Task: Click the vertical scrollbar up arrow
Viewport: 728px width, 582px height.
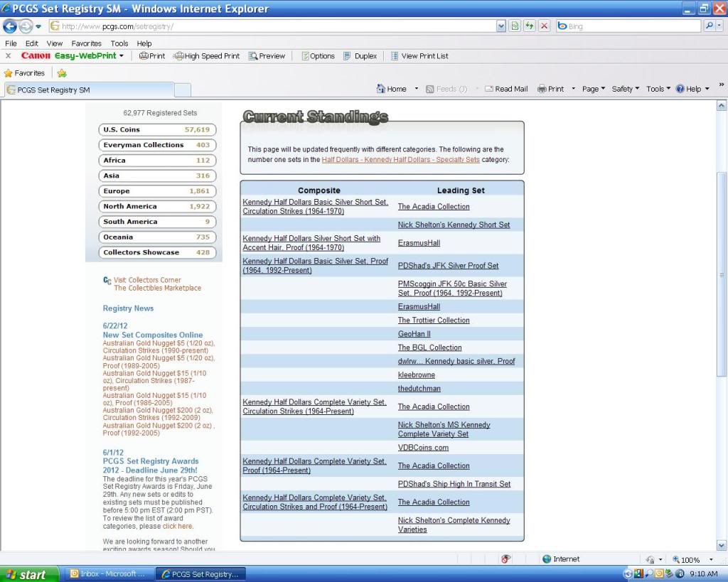Action: pyautogui.click(x=722, y=106)
